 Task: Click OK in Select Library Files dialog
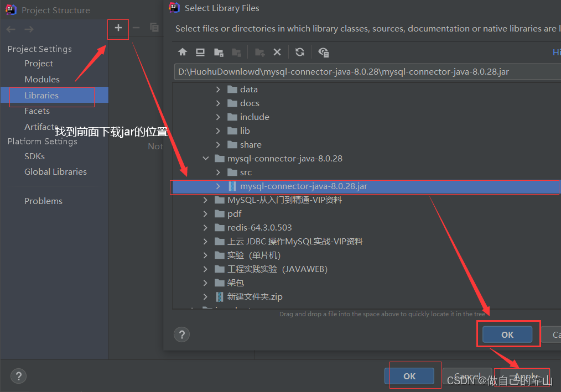507,334
